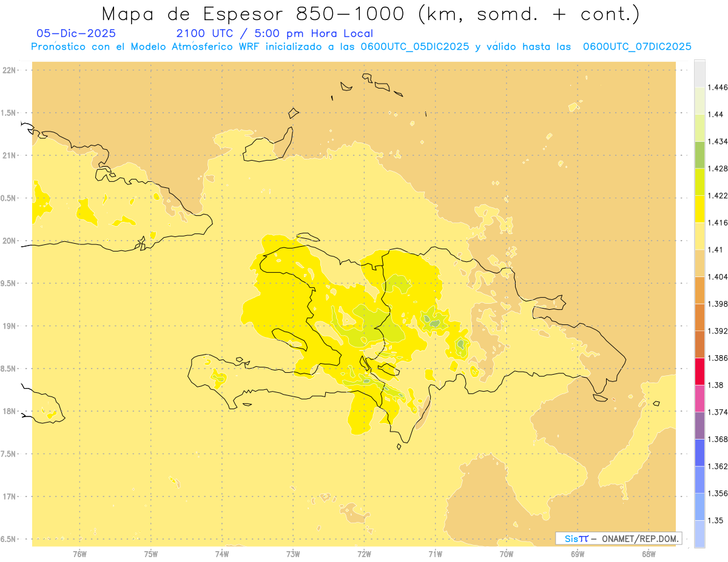Click the colorbar value 1.434
Screen dimensions: 728x562
(x=718, y=141)
